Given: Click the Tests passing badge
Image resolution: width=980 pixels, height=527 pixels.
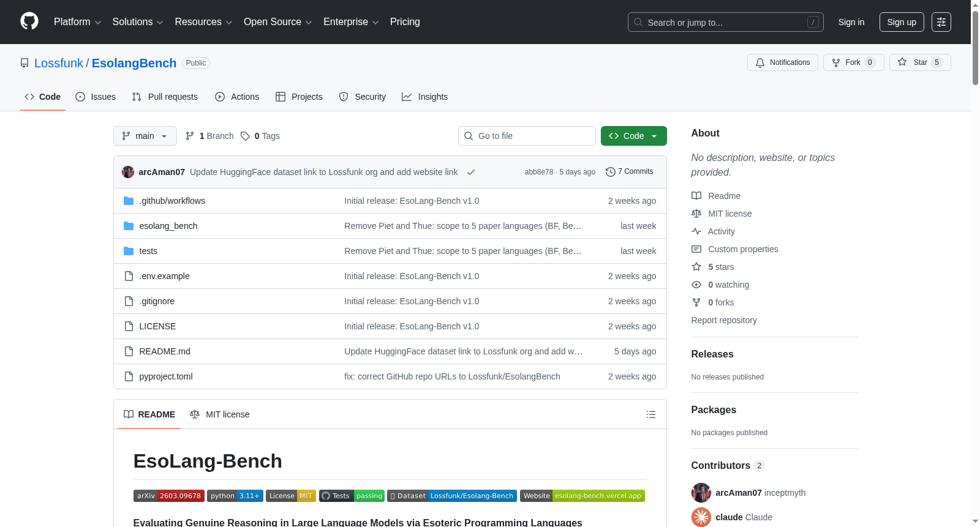Looking at the screenshot, I should [352, 496].
